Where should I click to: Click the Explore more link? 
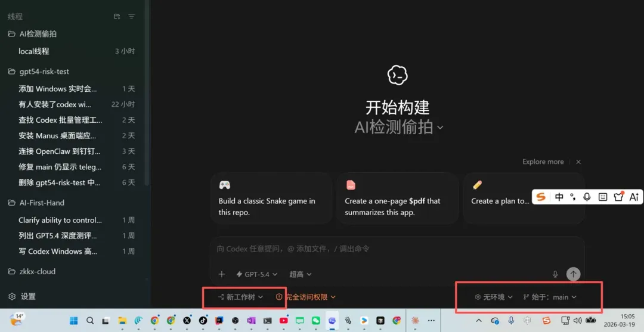pos(543,162)
